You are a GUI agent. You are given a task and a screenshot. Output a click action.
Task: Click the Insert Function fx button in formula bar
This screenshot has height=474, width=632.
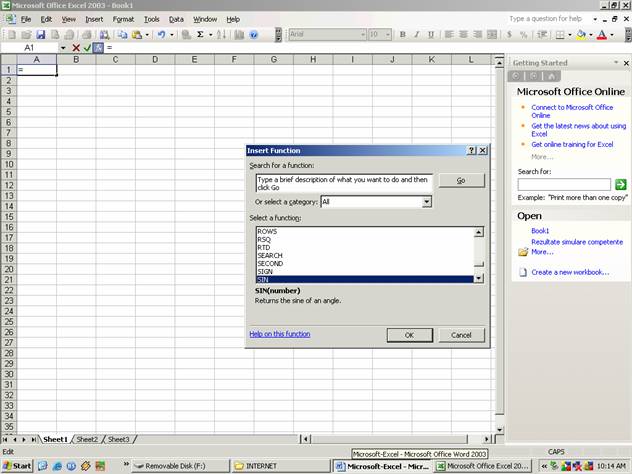click(98, 48)
